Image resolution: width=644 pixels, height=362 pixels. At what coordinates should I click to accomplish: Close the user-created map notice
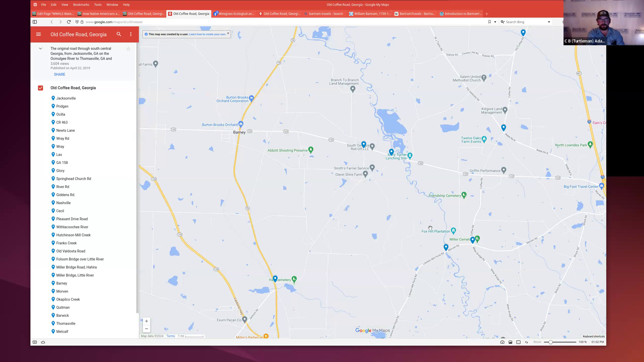(228, 33)
